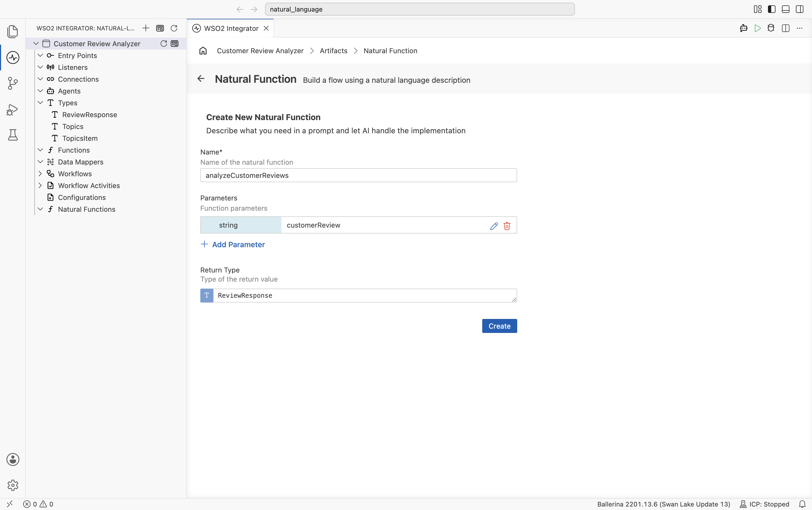Open Accounts menu in activity bar
812x510 pixels.
pos(13,459)
